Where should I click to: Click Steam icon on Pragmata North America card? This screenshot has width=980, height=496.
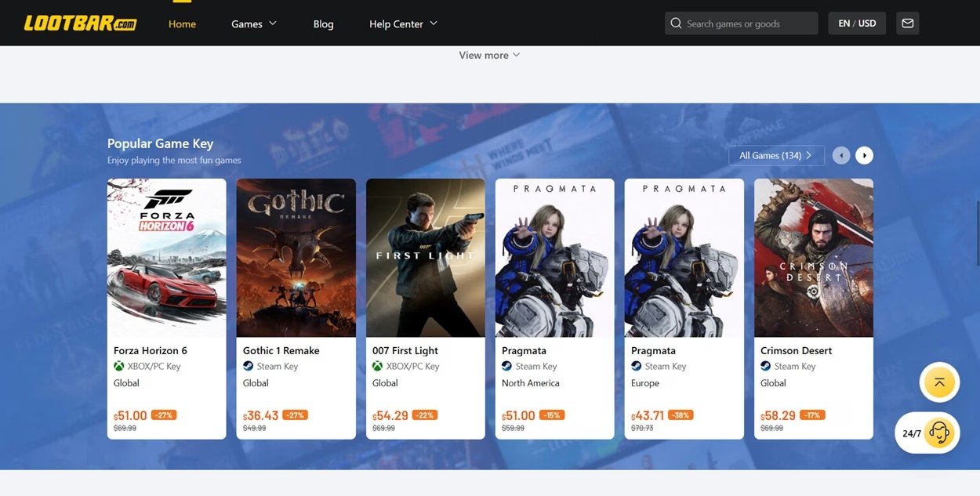(507, 366)
